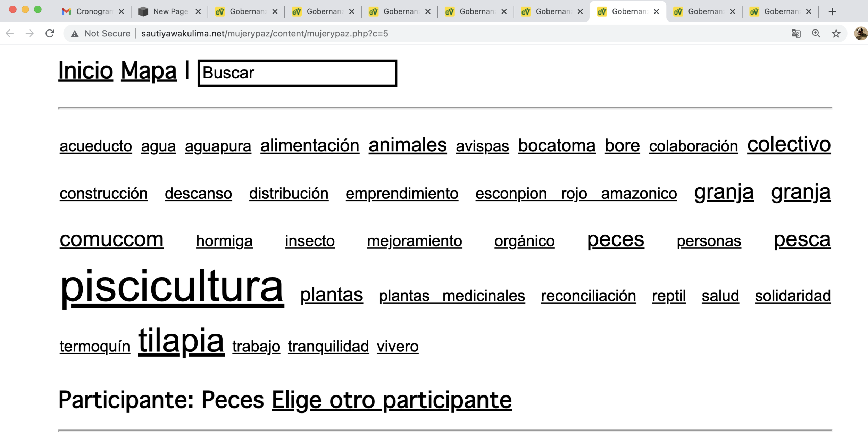The height and width of the screenshot is (443, 868).
Task: Click Elige otro participante link
Action: [391, 400]
